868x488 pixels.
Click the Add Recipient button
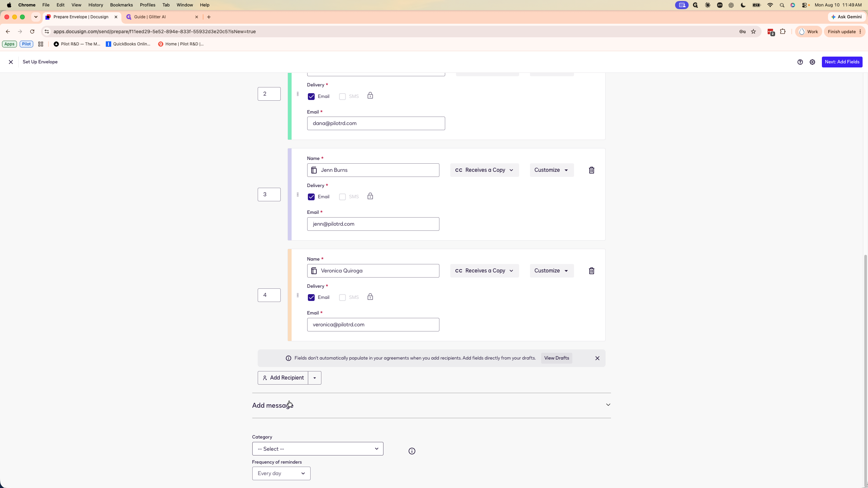click(283, 378)
